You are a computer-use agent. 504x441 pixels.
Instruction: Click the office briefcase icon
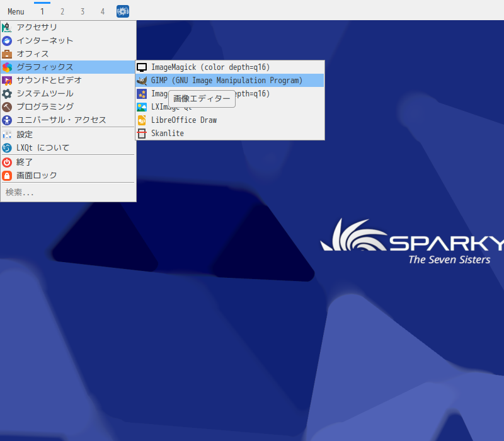pyautogui.click(x=7, y=54)
